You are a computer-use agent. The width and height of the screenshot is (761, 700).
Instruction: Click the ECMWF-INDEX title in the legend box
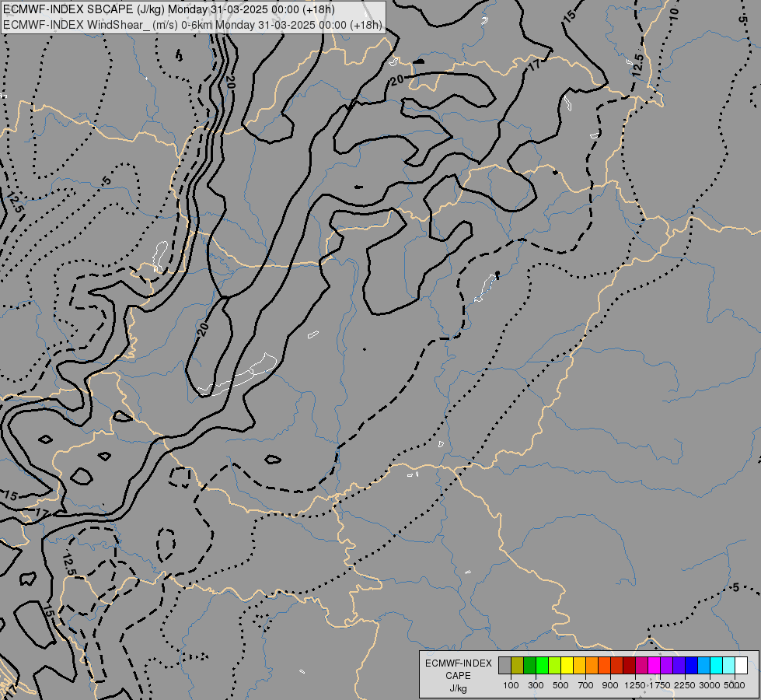tap(458, 663)
